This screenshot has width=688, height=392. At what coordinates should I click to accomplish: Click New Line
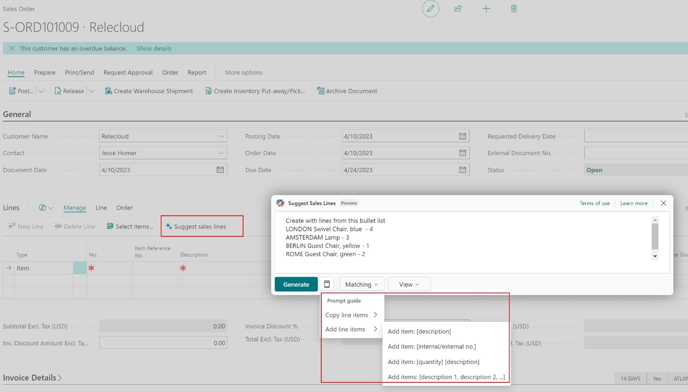click(26, 227)
